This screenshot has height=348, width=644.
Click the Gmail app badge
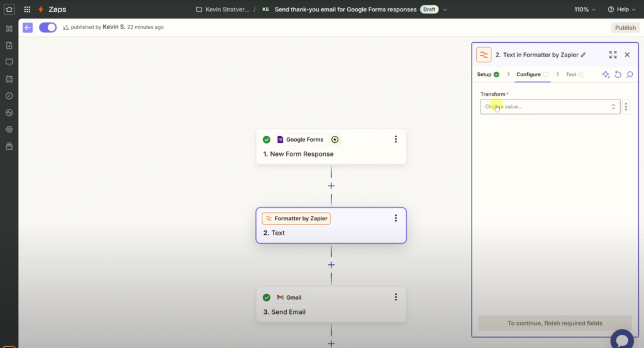289,297
